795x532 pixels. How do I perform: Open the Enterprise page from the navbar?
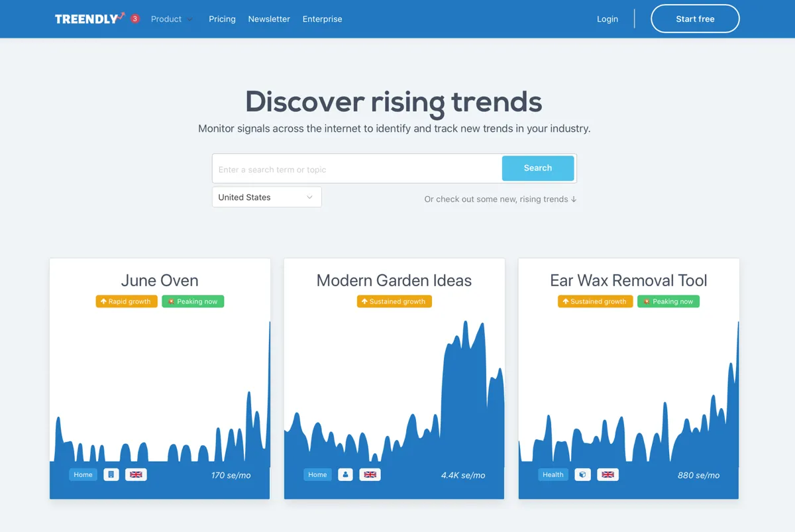pyautogui.click(x=322, y=19)
